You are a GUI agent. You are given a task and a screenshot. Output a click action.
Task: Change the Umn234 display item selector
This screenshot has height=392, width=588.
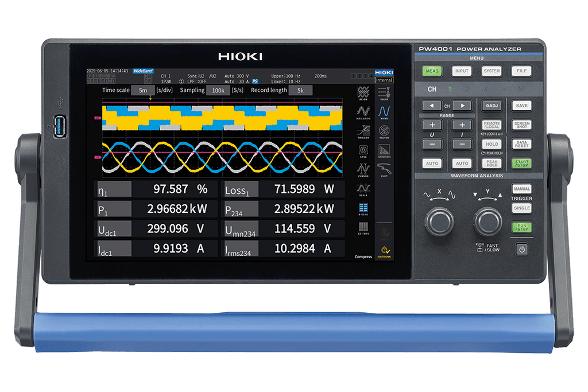pyautogui.click(x=241, y=228)
